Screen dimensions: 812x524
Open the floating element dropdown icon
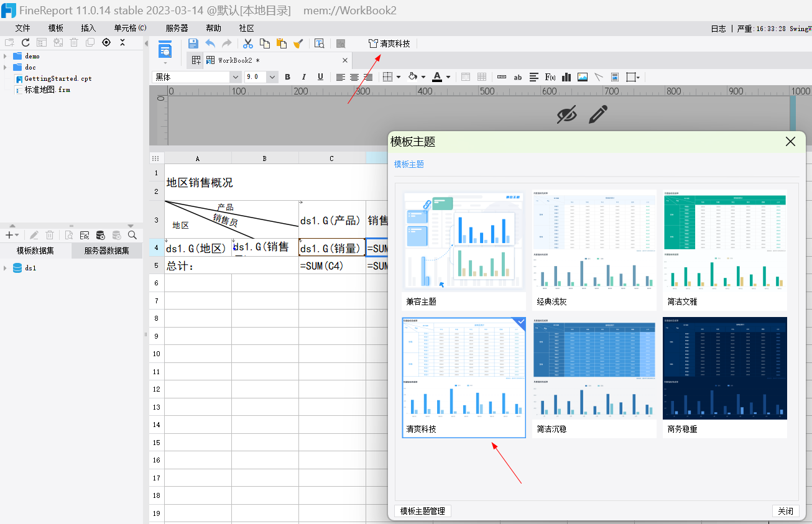pyautogui.click(x=633, y=77)
